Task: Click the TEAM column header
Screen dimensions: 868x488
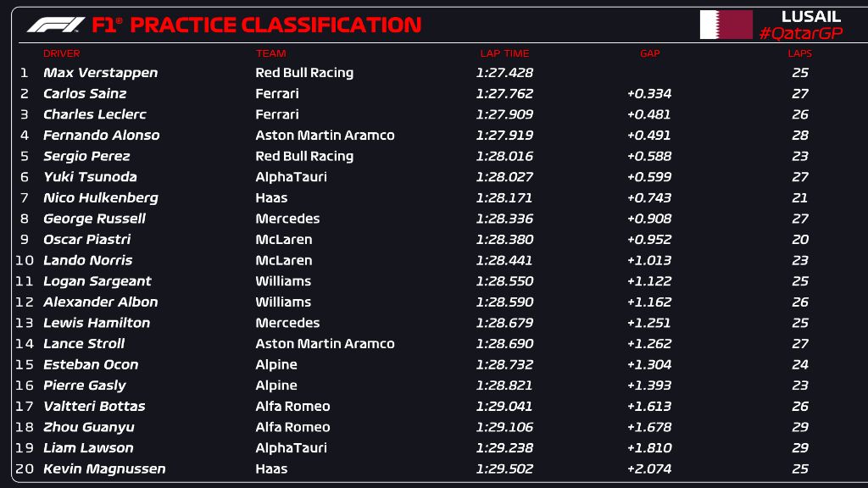Action: 270,53
